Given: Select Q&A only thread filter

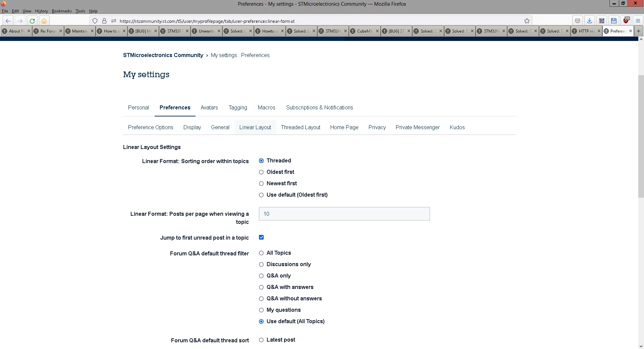Looking at the screenshot, I should (261, 276).
